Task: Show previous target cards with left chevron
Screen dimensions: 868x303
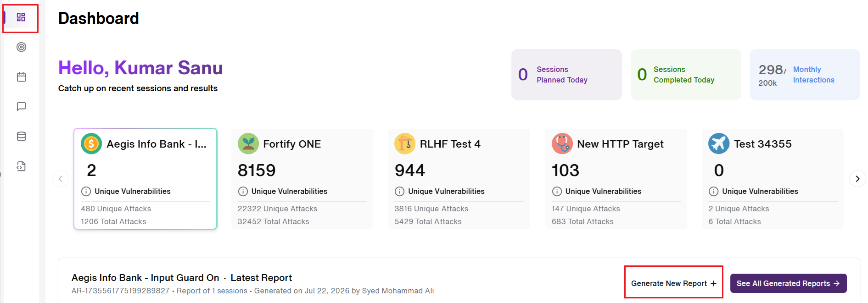Action: [61, 179]
